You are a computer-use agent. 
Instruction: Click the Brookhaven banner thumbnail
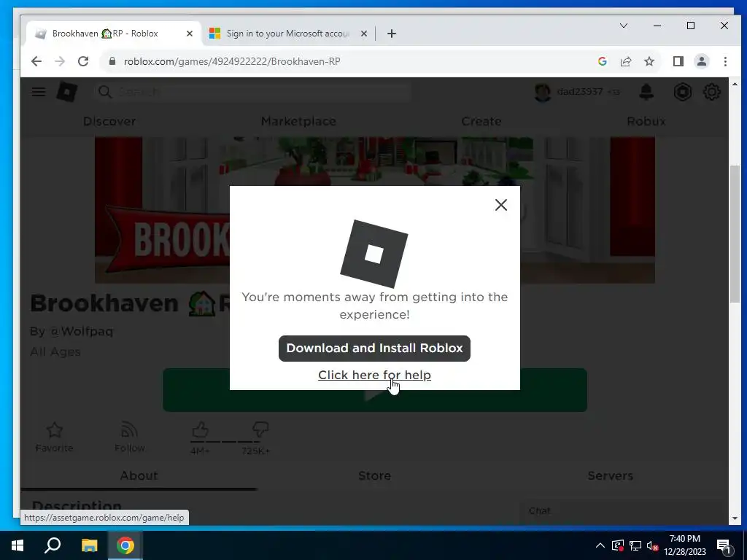point(162,210)
